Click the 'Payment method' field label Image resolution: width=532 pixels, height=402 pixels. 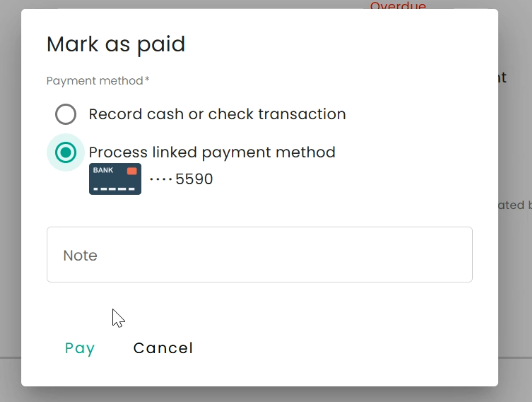tap(95, 81)
